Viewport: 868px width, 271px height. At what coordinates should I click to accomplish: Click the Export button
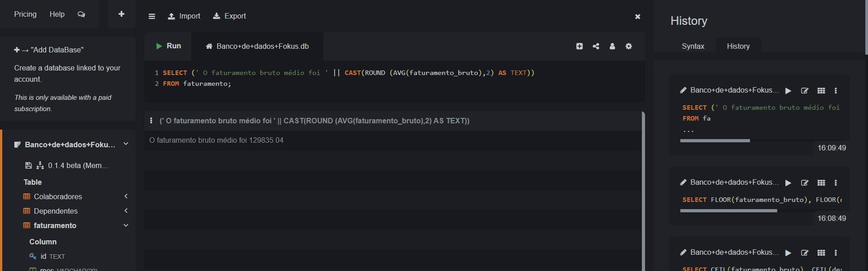(x=230, y=16)
